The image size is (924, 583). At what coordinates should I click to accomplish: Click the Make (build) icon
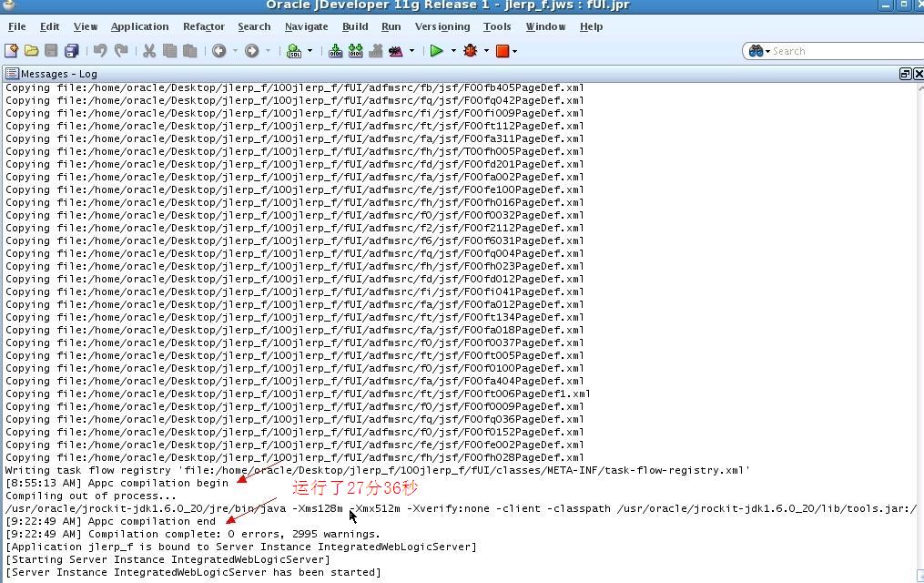tap(336, 51)
